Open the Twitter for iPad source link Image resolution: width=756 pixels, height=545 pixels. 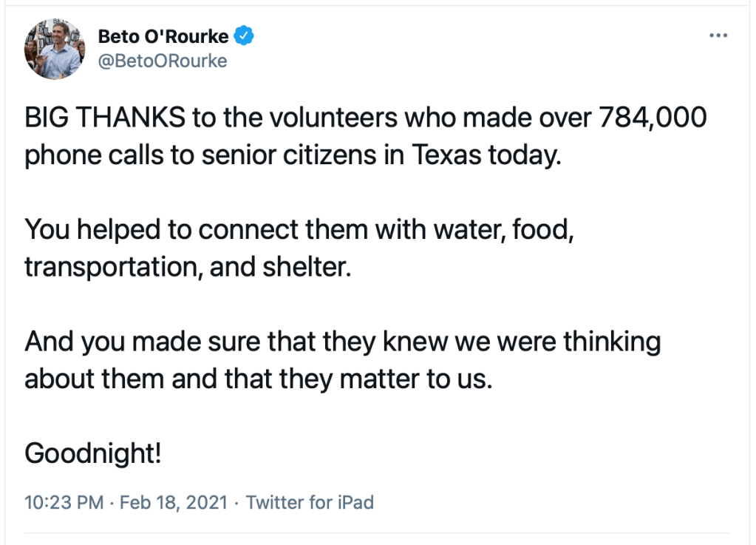[310, 503]
